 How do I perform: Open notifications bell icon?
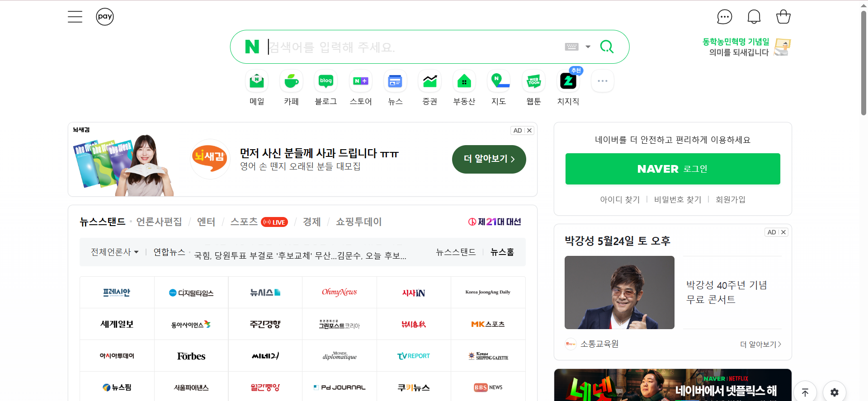(754, 17)
